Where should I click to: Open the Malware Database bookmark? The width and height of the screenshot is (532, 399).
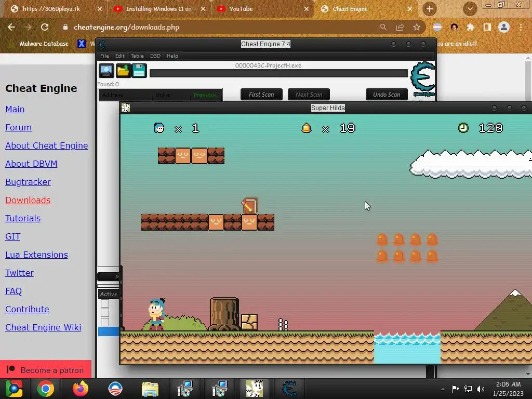(x=44, y=44)
